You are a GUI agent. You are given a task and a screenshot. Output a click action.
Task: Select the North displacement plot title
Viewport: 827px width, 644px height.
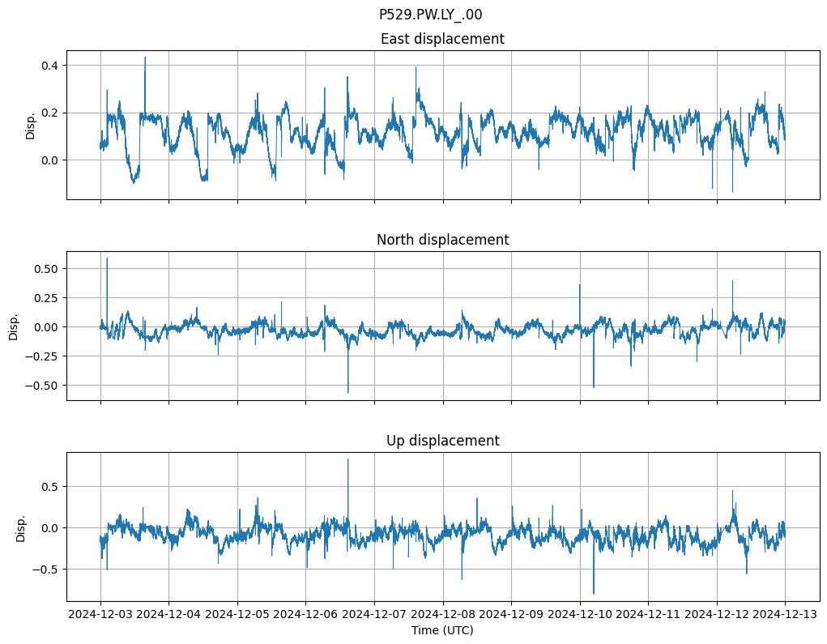point(442,240)
